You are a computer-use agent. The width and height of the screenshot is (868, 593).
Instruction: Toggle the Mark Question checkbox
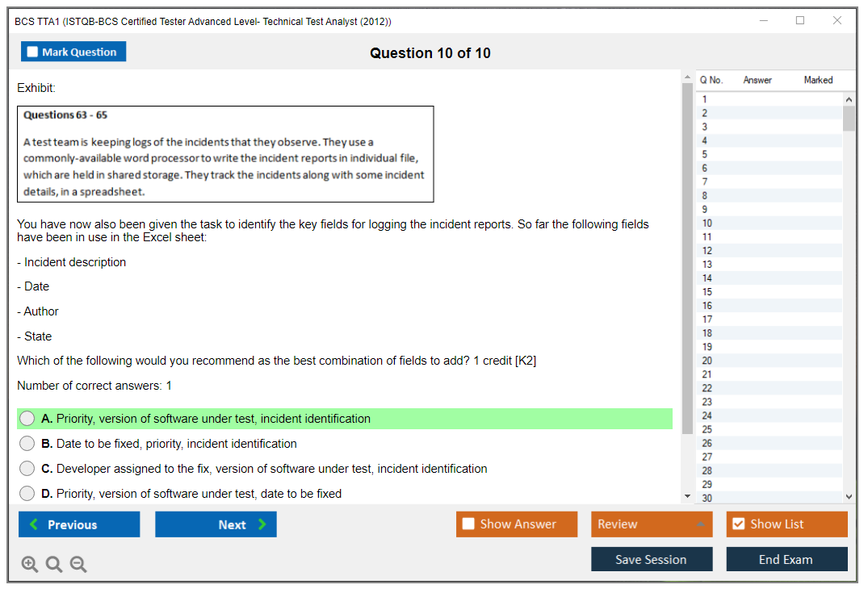click(x=33, y=52)
